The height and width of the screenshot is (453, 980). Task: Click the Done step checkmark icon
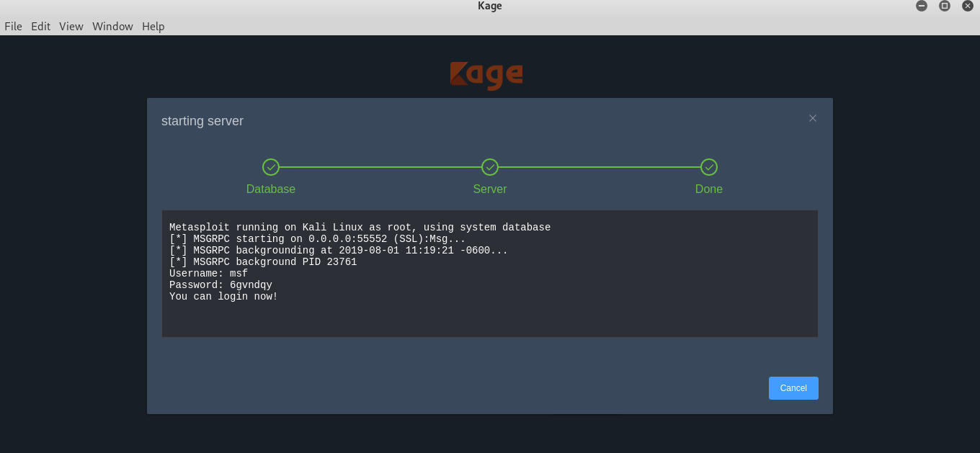[x=708, y=166]
